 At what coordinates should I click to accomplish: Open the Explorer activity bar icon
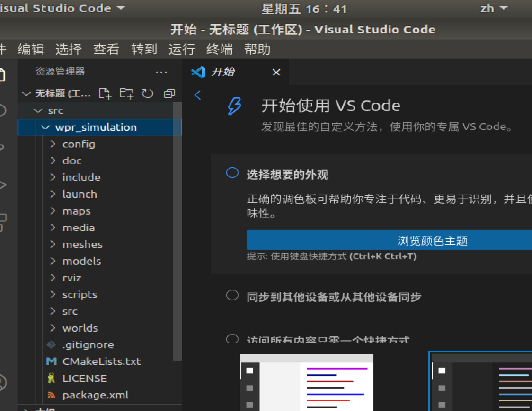click(2, 75)
